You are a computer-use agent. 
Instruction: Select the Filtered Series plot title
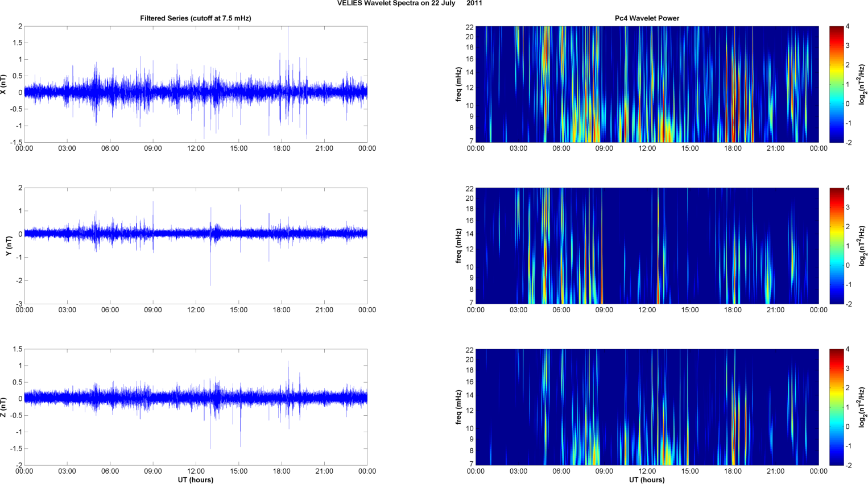(x=195, y=18)
